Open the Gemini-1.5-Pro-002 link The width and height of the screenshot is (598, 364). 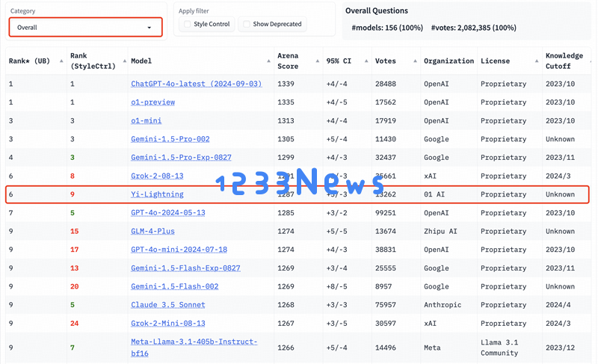(x=170, y=139)
